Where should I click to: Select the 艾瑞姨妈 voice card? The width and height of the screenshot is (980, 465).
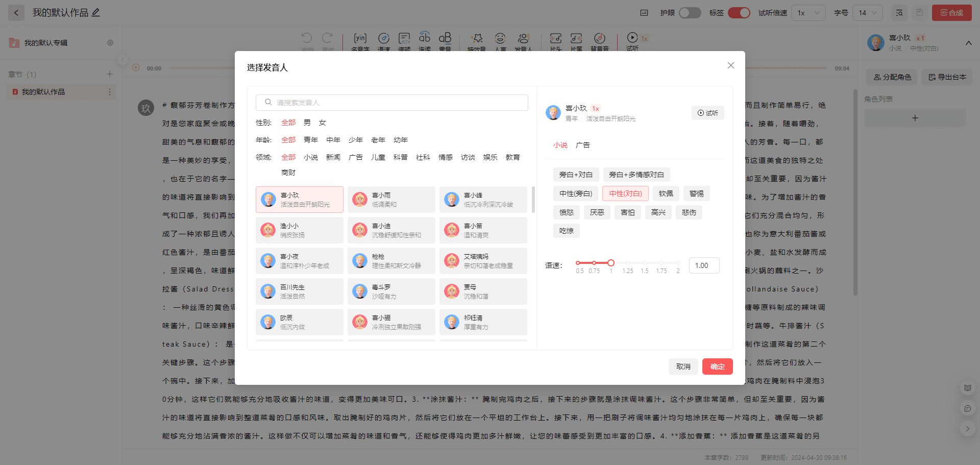(483, 261)
